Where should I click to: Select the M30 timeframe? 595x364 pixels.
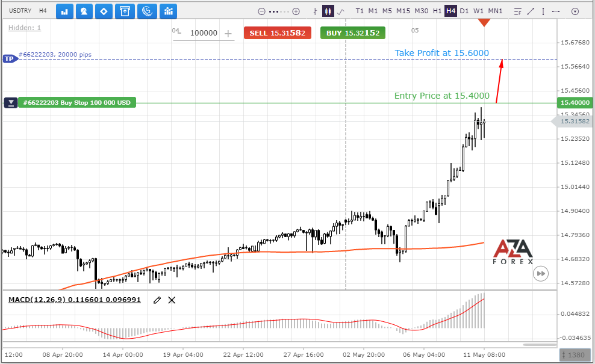(x=421, y=11)
